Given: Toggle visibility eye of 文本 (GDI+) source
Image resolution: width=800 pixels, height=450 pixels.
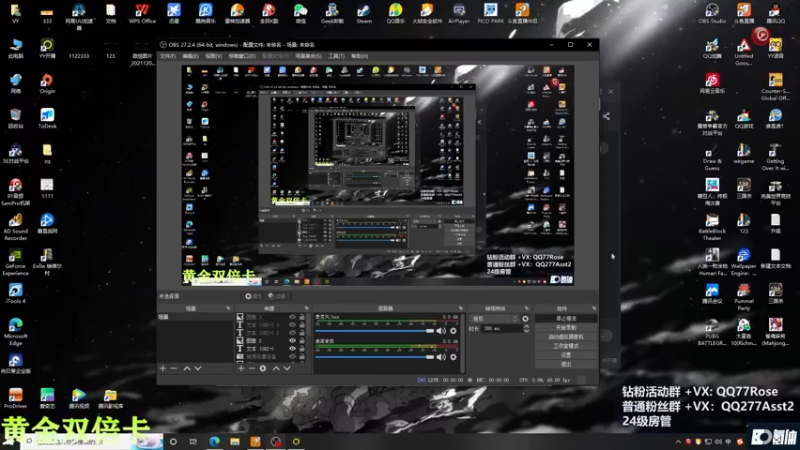Looking at the screenshot, I should click(x=292, y=348).
